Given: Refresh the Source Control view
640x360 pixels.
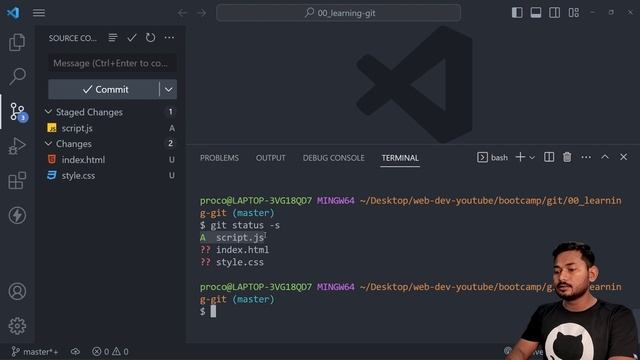Looking at the screenshot, I should pyautogui.click(x=150, y=38).
